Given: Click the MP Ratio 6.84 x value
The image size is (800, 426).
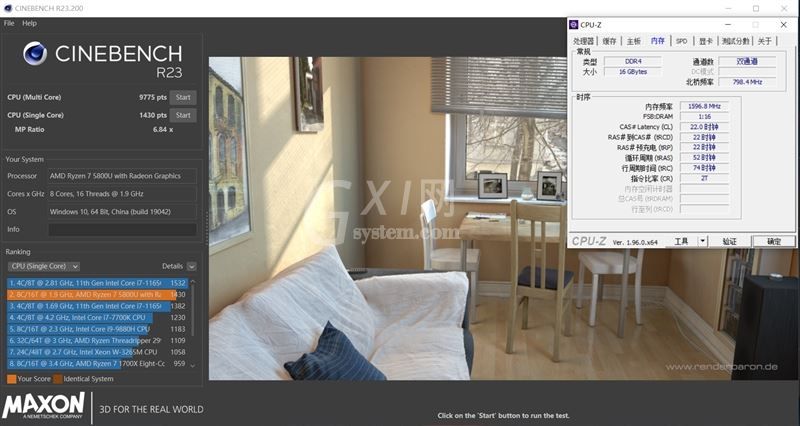Looking at the screenshot, I should click(163, 130).
